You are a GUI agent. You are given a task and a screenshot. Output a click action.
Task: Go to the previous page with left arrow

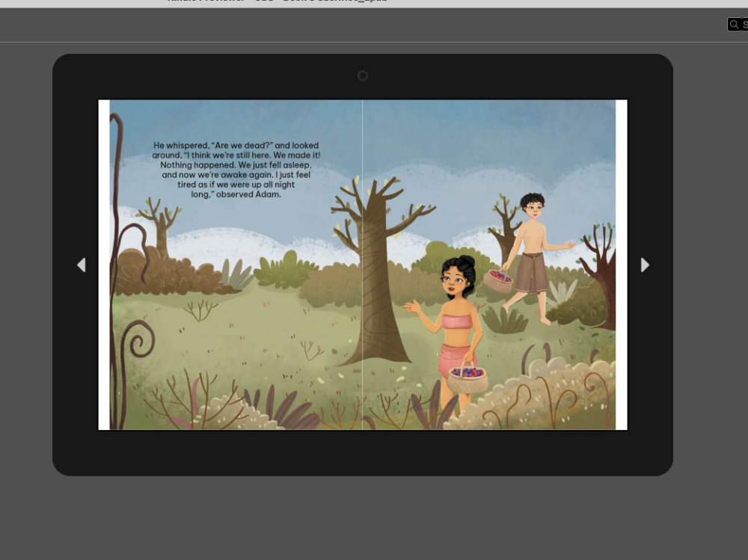click(82, 265)
